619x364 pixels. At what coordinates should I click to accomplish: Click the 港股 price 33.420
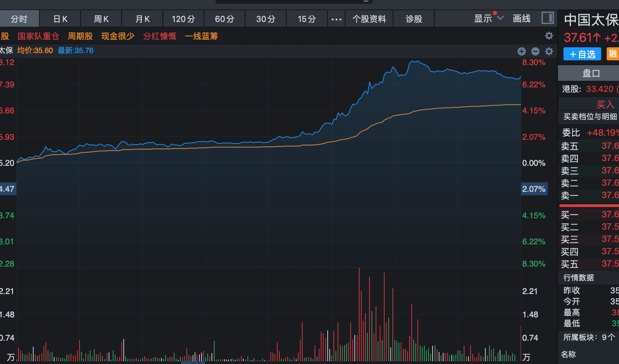point(599,89)
